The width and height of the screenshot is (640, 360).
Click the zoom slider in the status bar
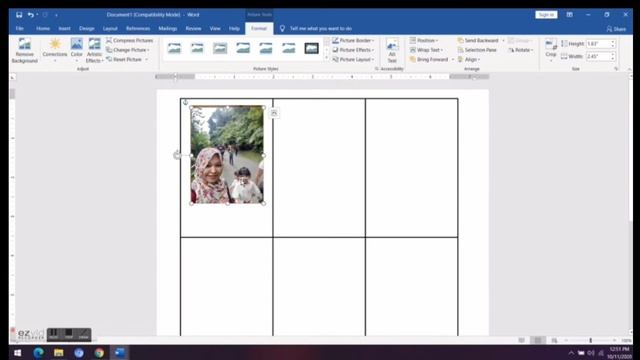(x=590, y=340)
